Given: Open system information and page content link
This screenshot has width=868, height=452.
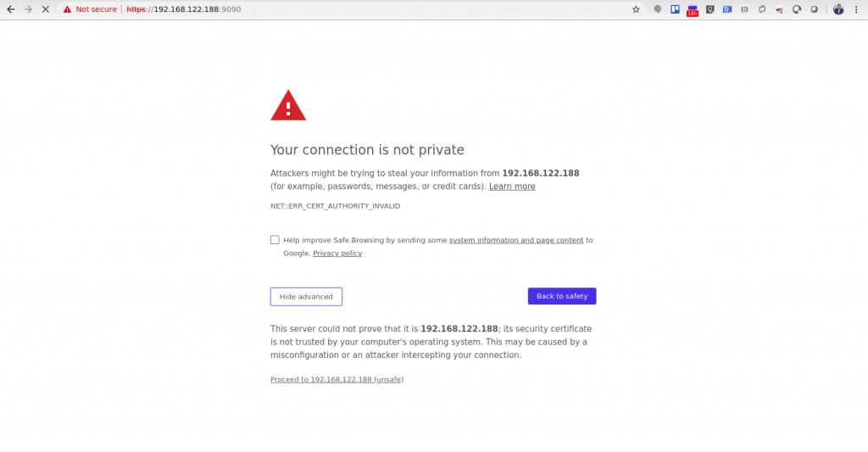Looking at the screenshot, I should (x=516, y=240).
